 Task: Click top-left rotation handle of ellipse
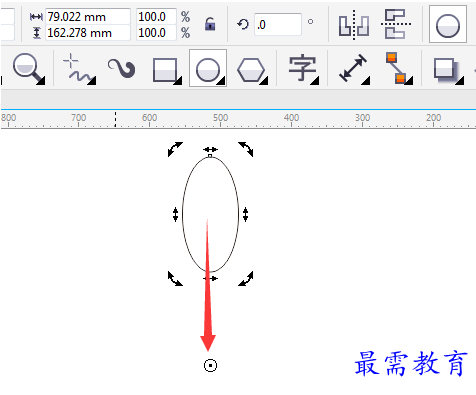pyautogui.click(x=175, y=149)
